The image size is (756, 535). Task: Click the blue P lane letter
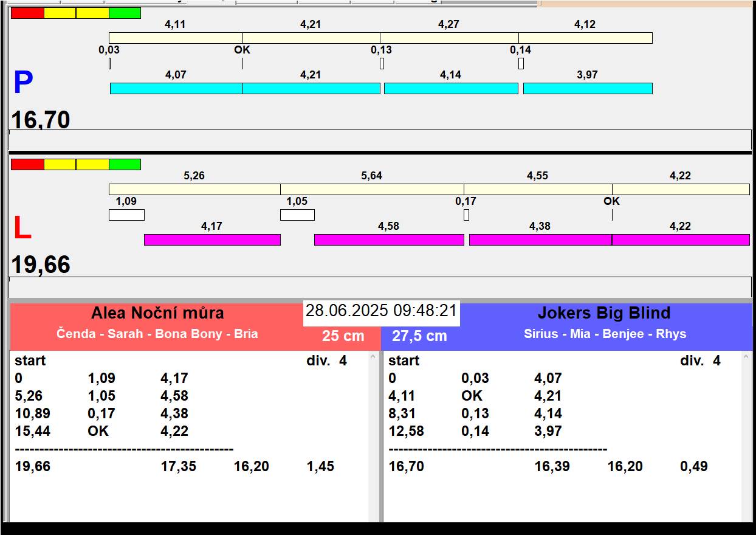click(23, 83)
